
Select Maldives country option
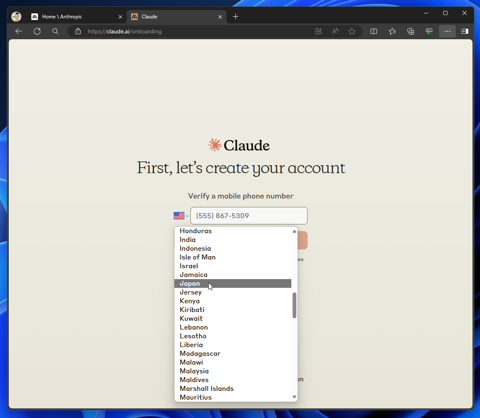pos(233,380)
